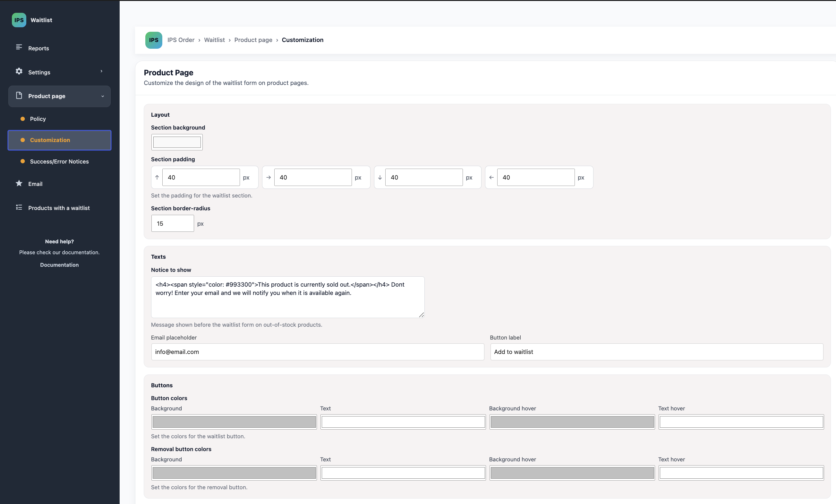Focus the Section border-radius field
836x504 pixels.
[173, 223]
